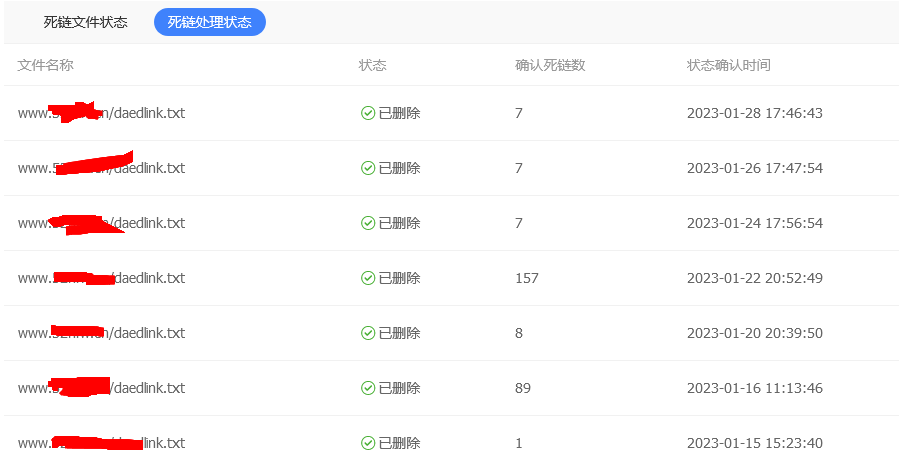Open the daedlink.txt file dated 2023-01-22
Screen dimensions: 899x470
pos(101,278)
